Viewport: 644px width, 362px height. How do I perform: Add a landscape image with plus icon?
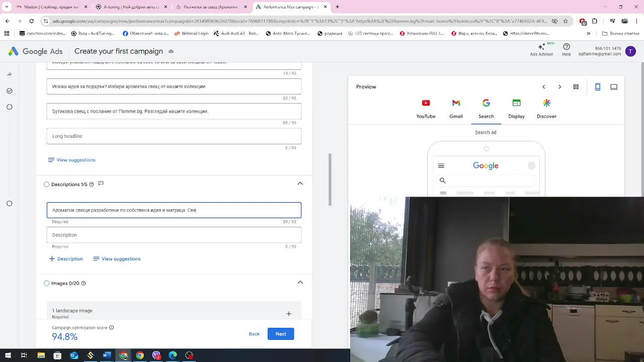[289, 314]
